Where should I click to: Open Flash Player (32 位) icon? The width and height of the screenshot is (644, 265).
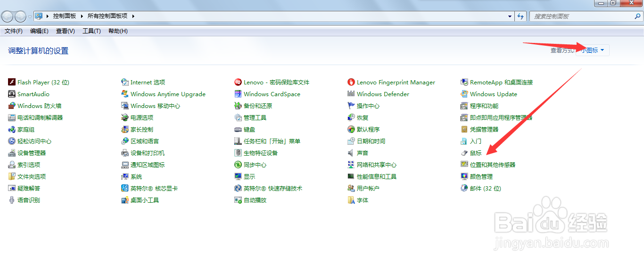tap(12, 82)
